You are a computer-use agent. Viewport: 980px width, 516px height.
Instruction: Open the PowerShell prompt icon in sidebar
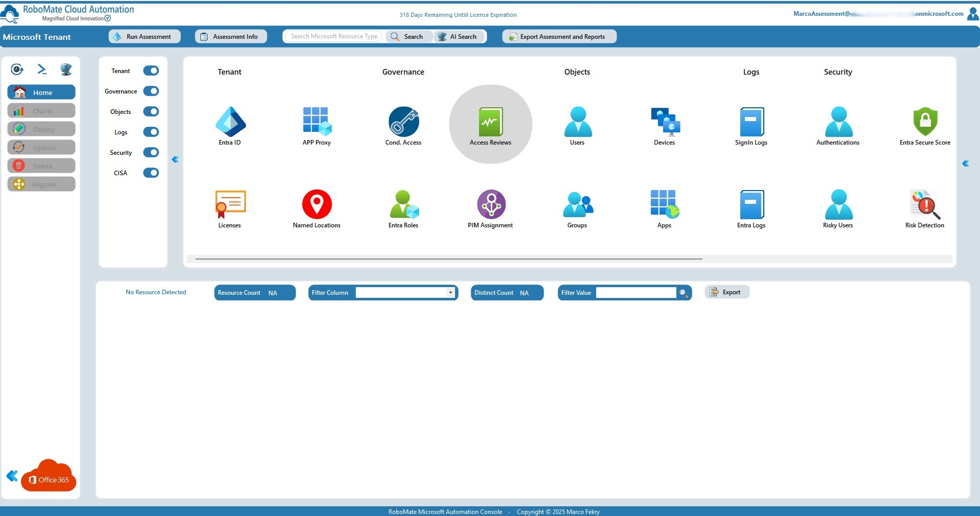coord(42,69)
